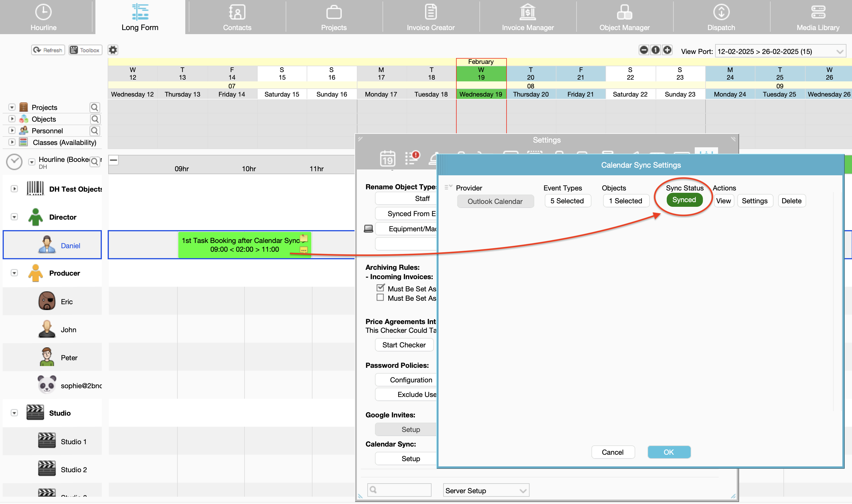Click the zoom out minus icon
Viewport: 852px width, 504px height.
[643, 50]
